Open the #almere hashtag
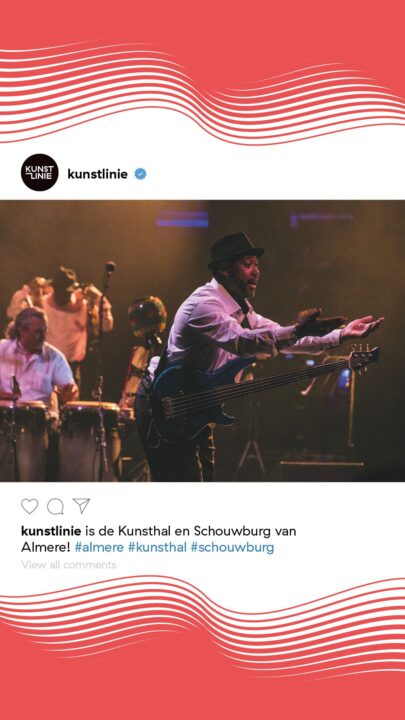The image size is (405, 720). (99, 547)
